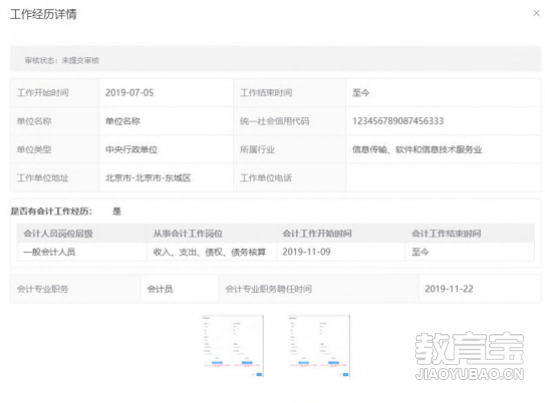Click the 工作经历详情 dialog title
Viewport: 545px width, 403px height.
(x=43, y=14)
